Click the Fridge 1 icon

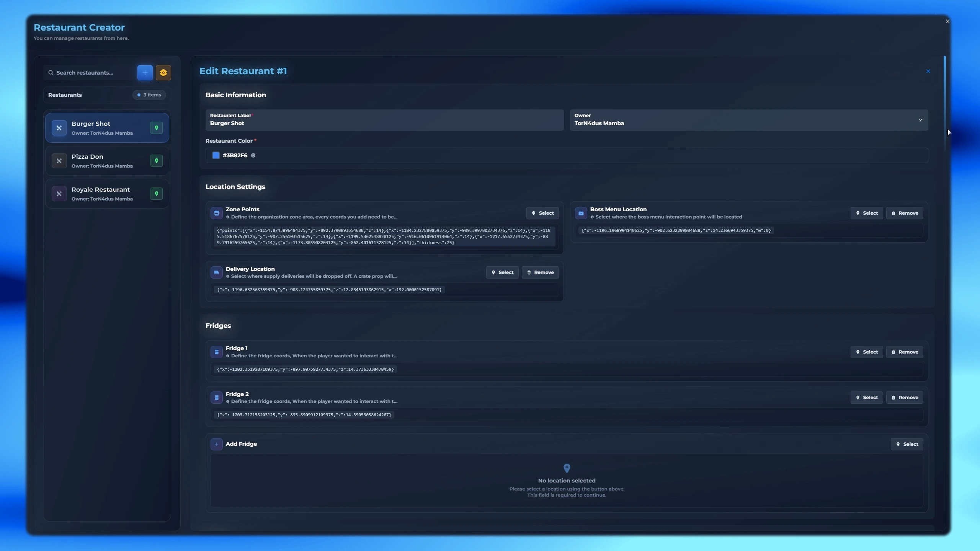(216, 352)
